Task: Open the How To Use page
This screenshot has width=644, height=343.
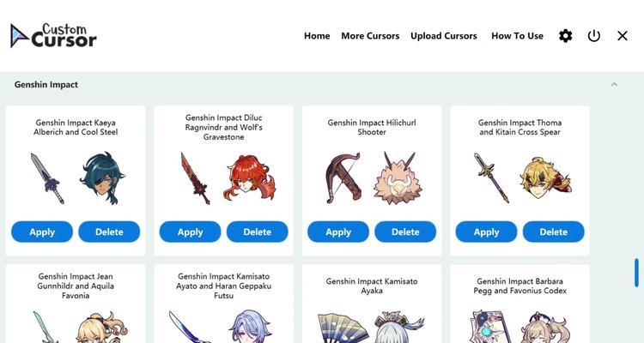Action: 517,36
